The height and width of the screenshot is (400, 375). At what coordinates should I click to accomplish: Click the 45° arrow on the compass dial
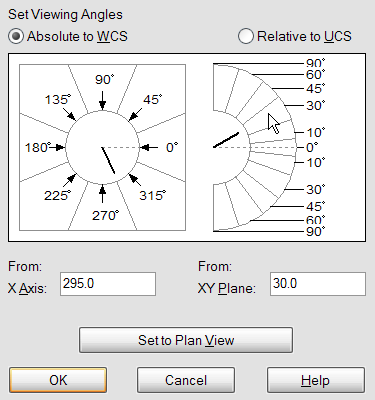135,114
